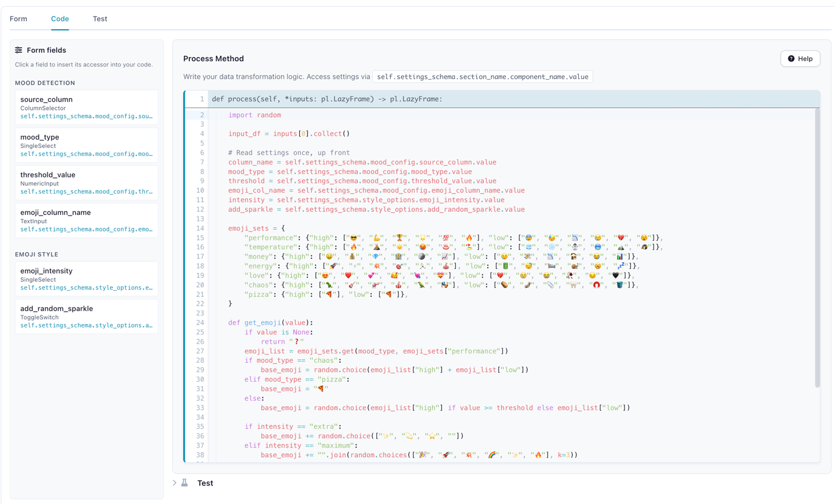This screenshot has width=834, height=504.
Task: Click the line assigning intensity from style_options
Action: [x=366, y=200]
